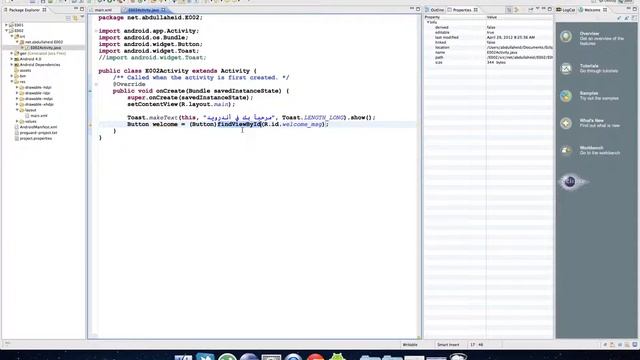
Task: Collapse the E002 project
Action: (x=7, y=31)
